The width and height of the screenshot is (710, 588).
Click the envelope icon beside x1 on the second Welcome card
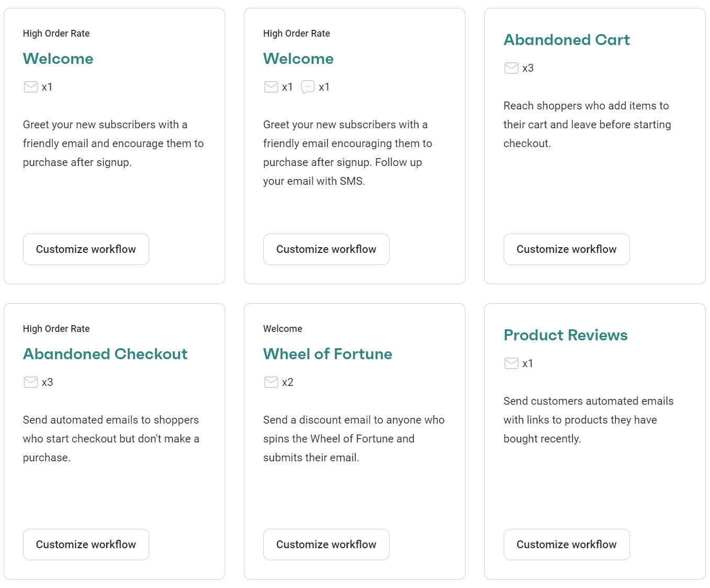271,87
